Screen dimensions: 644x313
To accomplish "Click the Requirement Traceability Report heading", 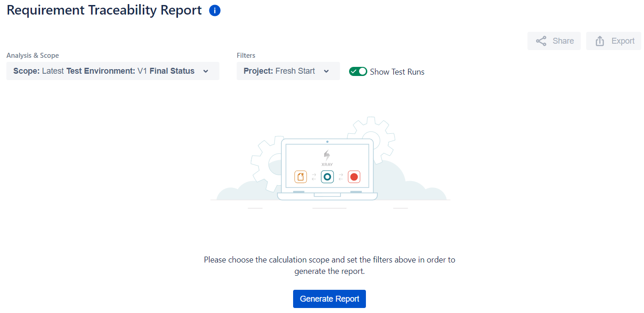I will coord(104,10).
